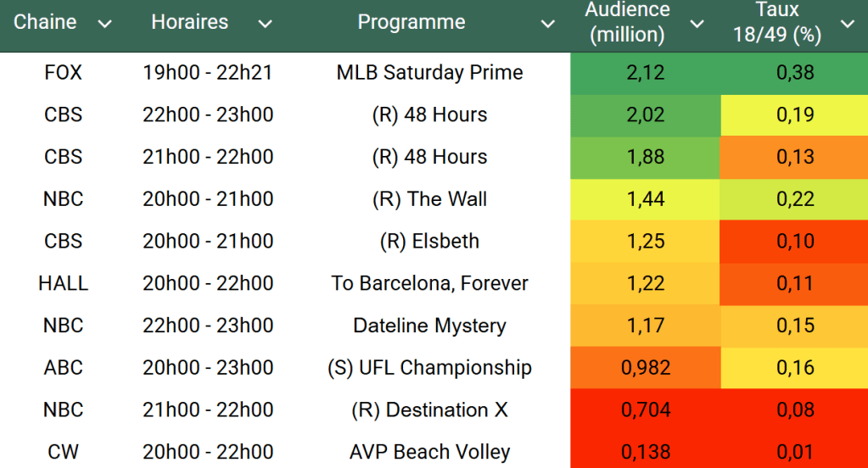Select the 19h00 - 22h21 time cell
The height and width of the screenshot is (468, 868).
tap(208, 73)
